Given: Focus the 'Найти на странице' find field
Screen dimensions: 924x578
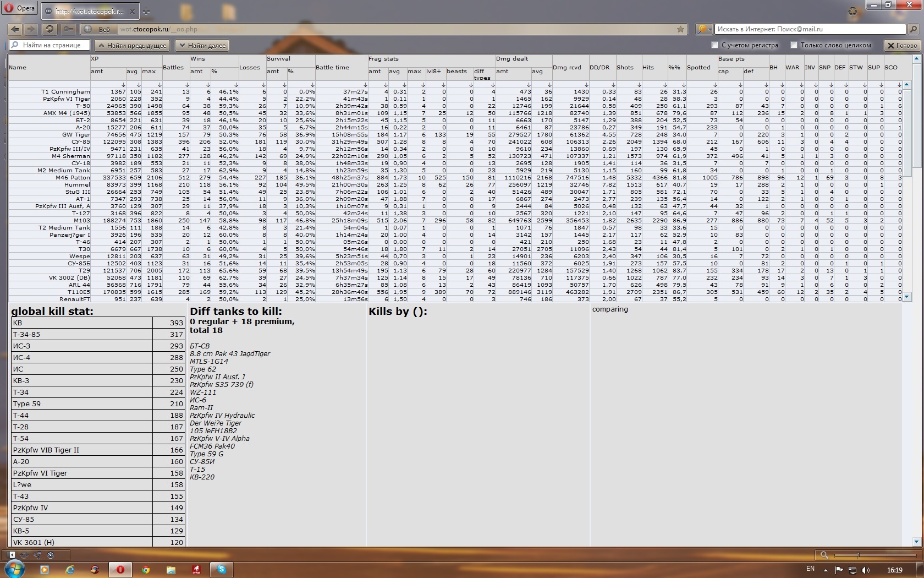Looking at the screenshot, I should [x=50, y=45].
